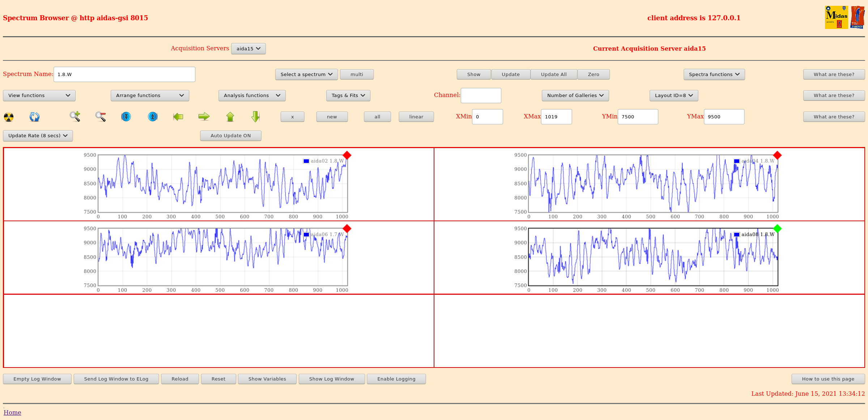This screenshot has width=868, height=420.
Task: Open Layout ID=8 dropdown
Action: coord(674,96)
